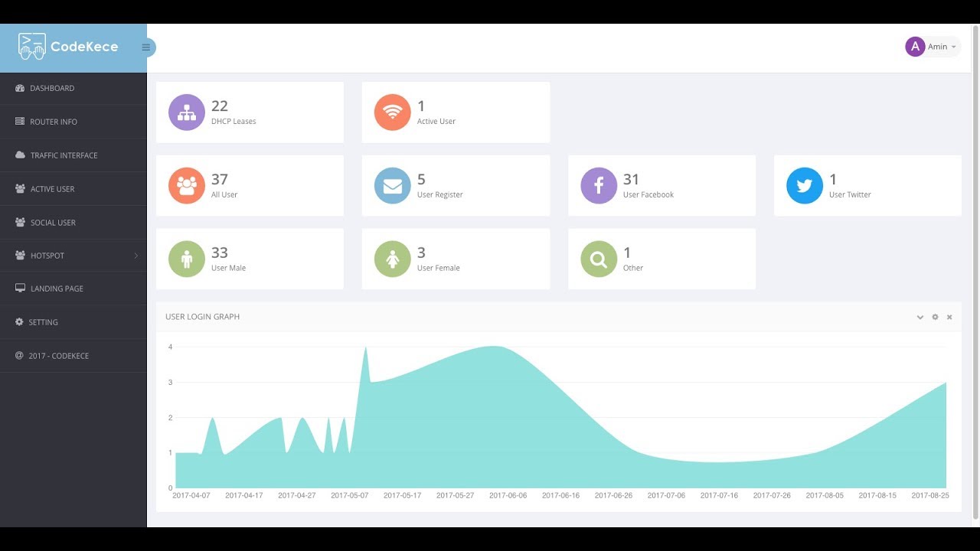Toggle the sidebar hamburger button
980x551 pixels.
(x=146, y=47)
